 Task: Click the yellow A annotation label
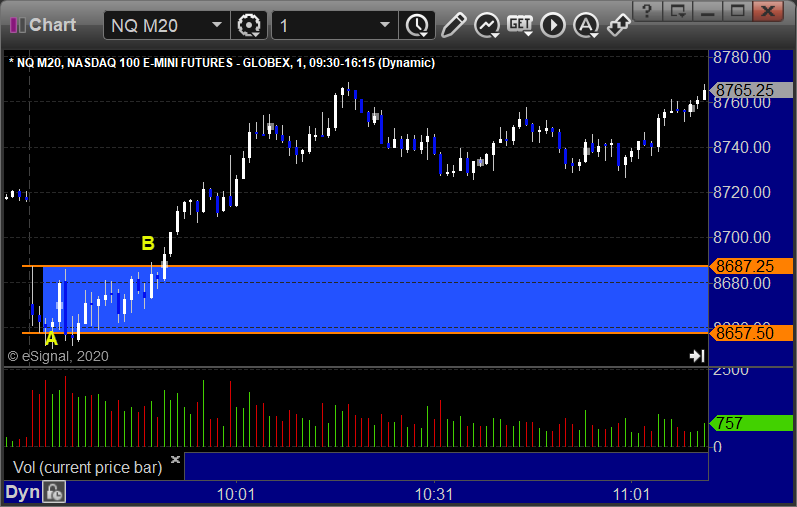[51, 338]
